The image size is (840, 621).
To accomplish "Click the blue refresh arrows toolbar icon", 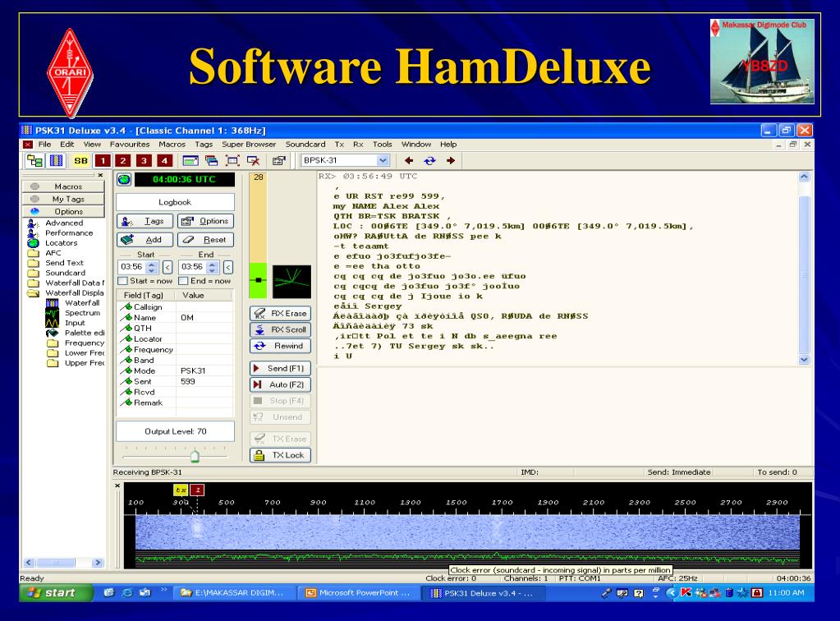I will 429,160.
